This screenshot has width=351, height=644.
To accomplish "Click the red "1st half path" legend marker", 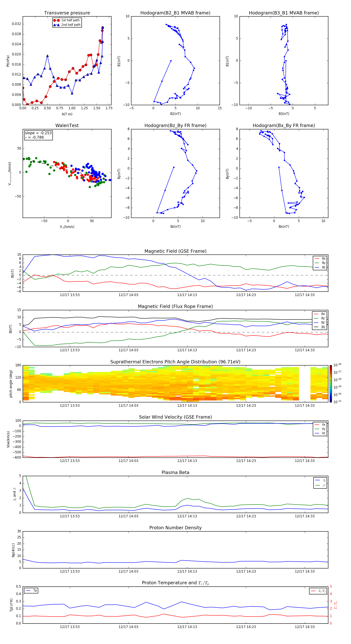I will pyautogui.click(x=57, y=20).
